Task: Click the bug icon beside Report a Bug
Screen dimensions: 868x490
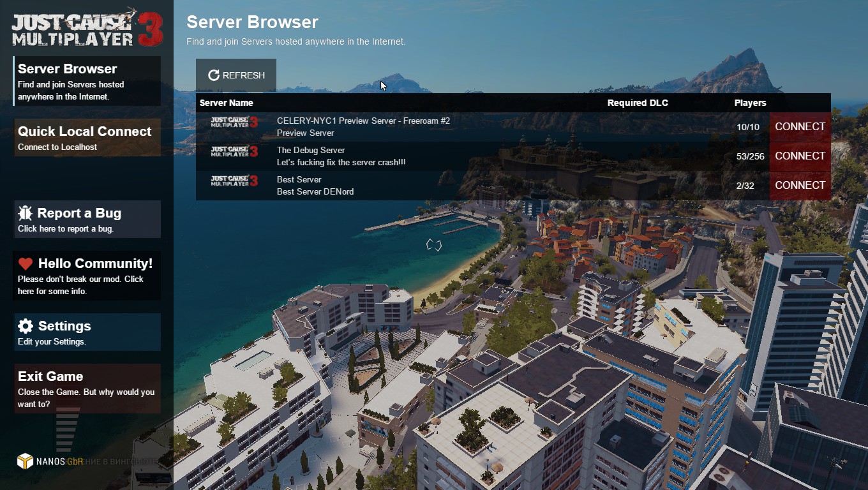Action: pos(26,213)
